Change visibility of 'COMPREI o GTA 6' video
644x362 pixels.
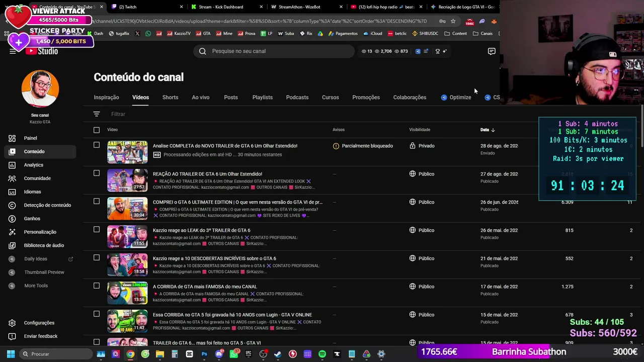[422, 202]
